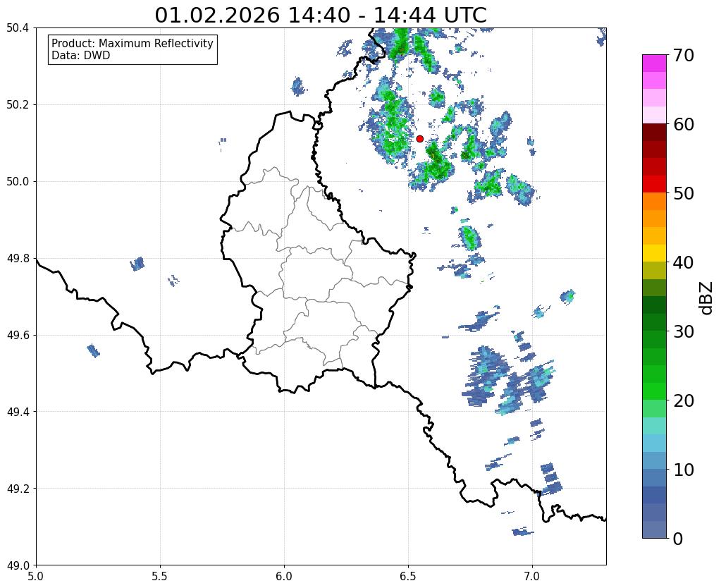Click the colorbar tick label 50
The height and width of the screenshot is (588, 721).
click(684, 193)
